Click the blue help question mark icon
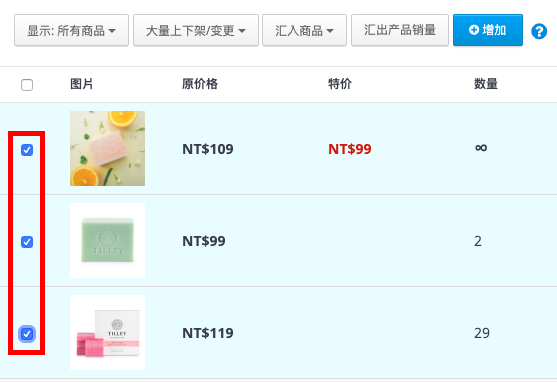Screen dimensions: 557x382 coord(539,31)
